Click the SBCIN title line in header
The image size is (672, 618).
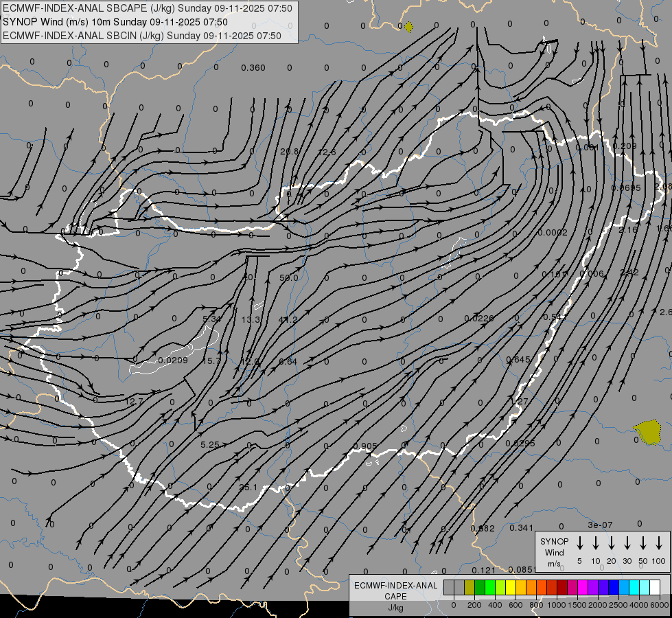coord(142,36)
